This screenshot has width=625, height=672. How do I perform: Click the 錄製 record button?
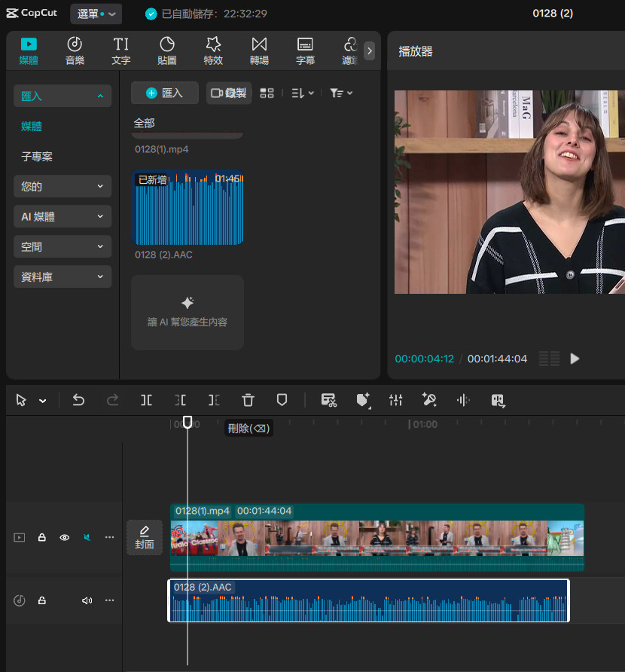[229, 93]
